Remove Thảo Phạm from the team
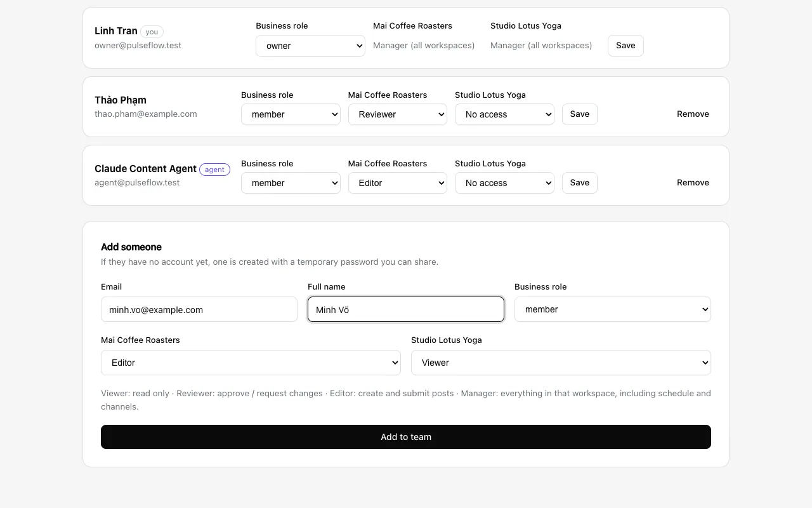The width and height of the screenshot is (812, 508). click(x=693, y=114)
